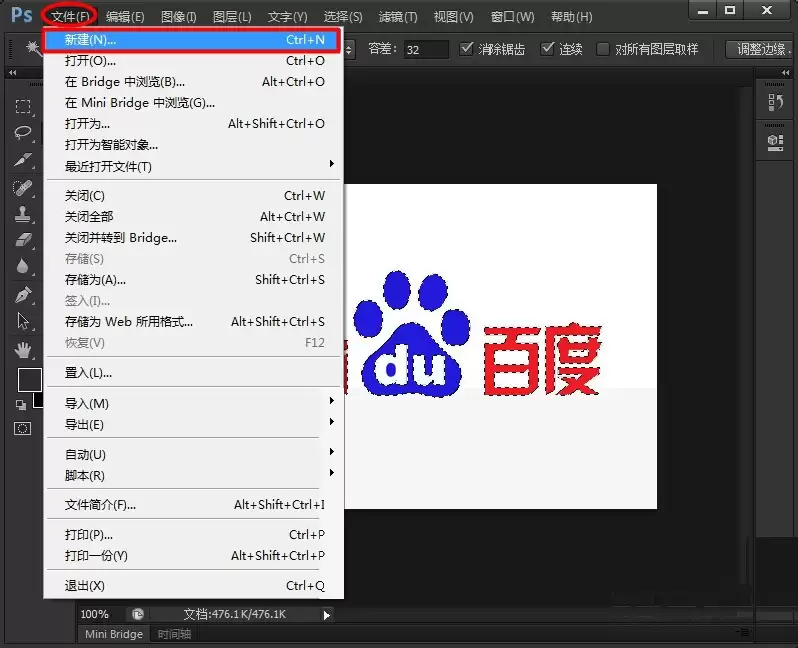Image resolution: width=798 pixels, height=648 pixels.
Task: Select the Blur drop tool
Action: (x=23, y=266)
